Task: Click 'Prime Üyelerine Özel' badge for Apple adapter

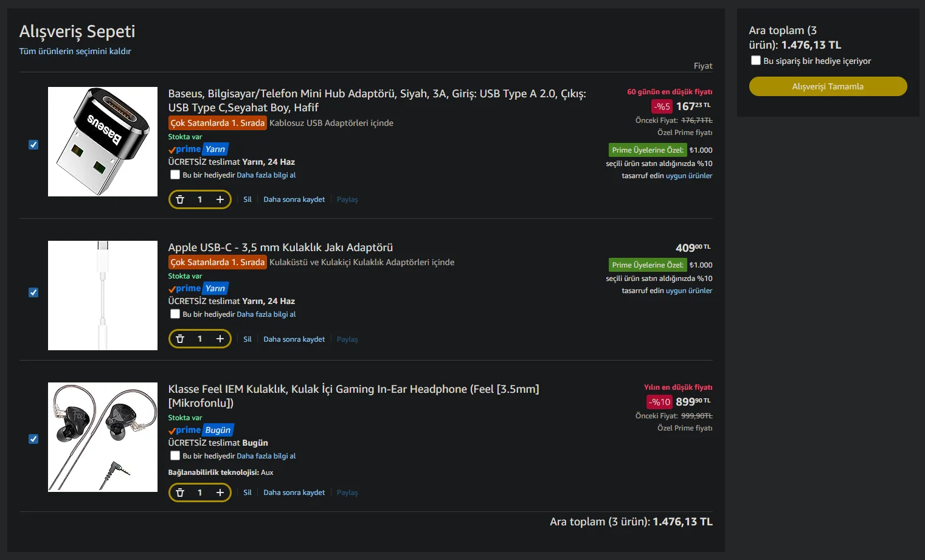Action: (x=648, y=265)
